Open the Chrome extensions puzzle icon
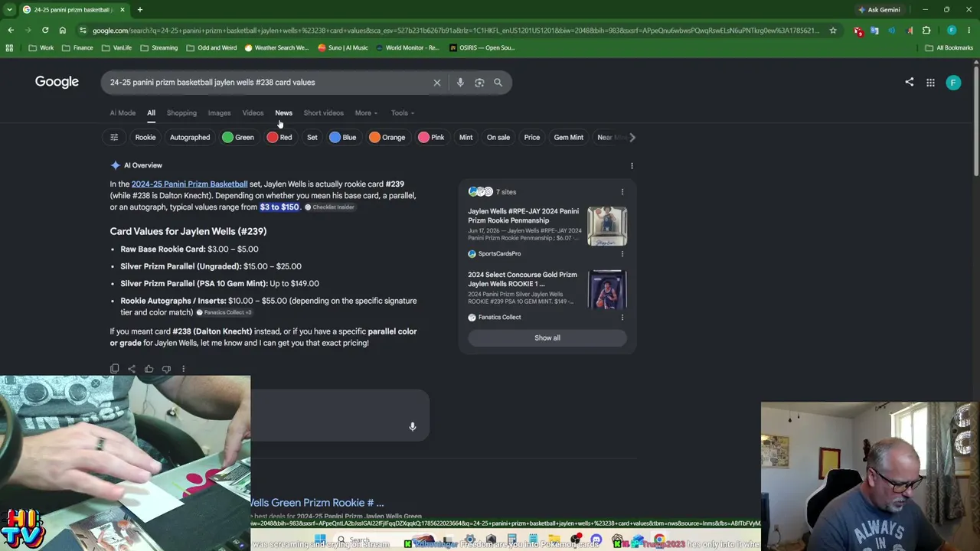 (x=926, y=31)
